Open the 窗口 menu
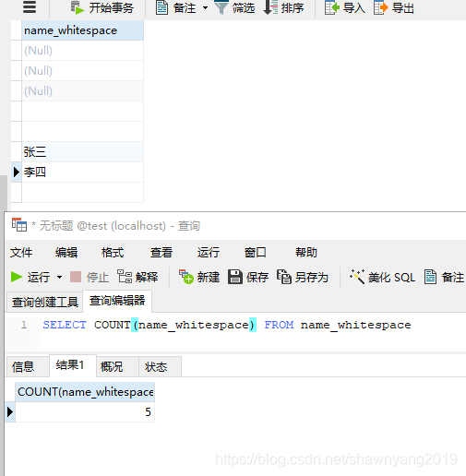The width and height of the screenshot is (466, 476). [256, 253]
